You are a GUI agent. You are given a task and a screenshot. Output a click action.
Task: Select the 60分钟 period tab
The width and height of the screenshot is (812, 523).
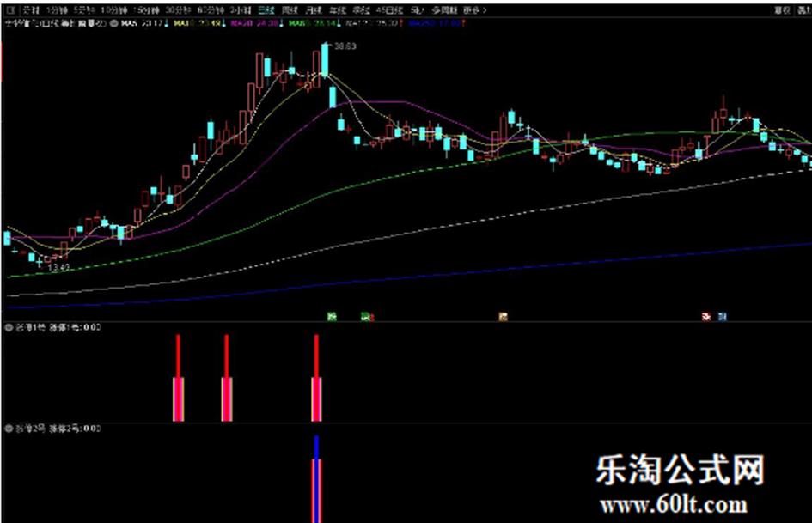tap(211, 9)
